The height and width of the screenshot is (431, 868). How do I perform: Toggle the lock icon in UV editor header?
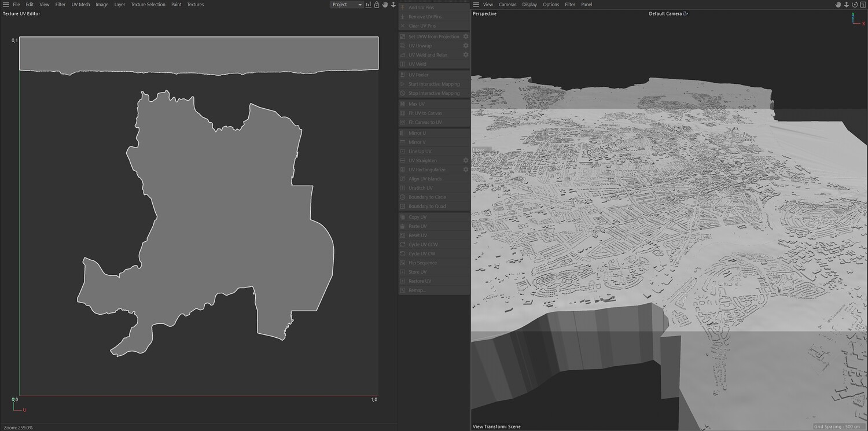pos(377,5)
